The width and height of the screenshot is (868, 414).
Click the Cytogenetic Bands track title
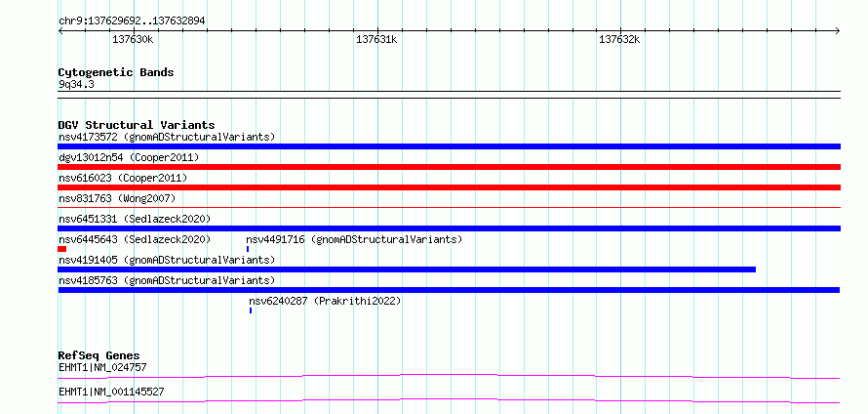pos(116,72)
